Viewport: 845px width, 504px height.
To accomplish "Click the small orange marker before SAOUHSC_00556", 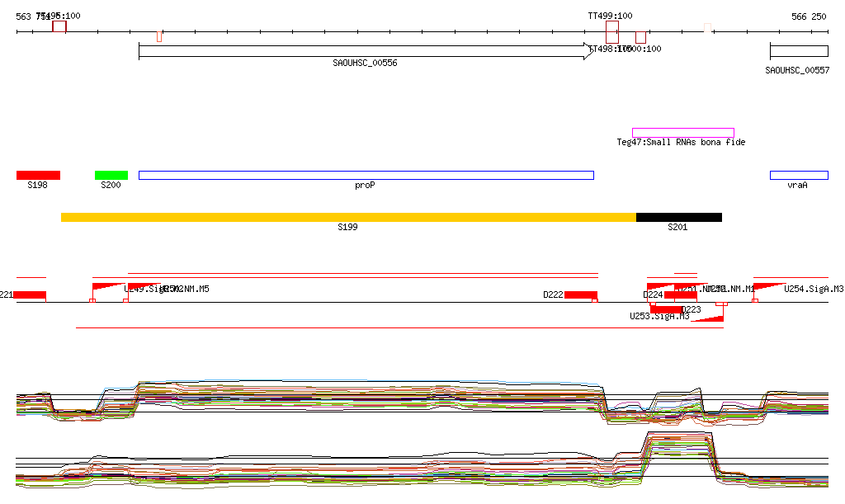I will [159, 36].
